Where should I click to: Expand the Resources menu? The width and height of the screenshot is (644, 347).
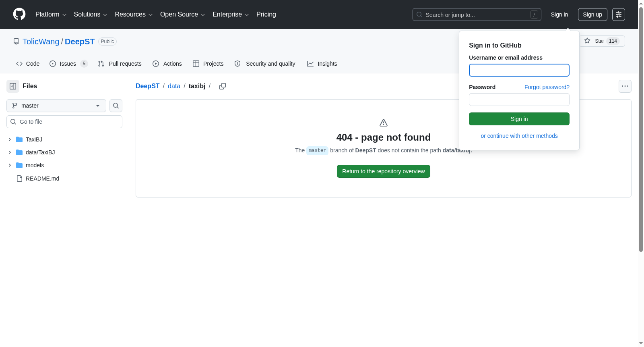tap(134, 15)
